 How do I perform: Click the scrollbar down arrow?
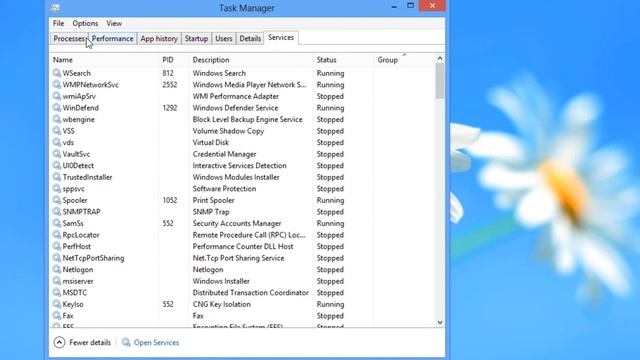tap(440, 322)
